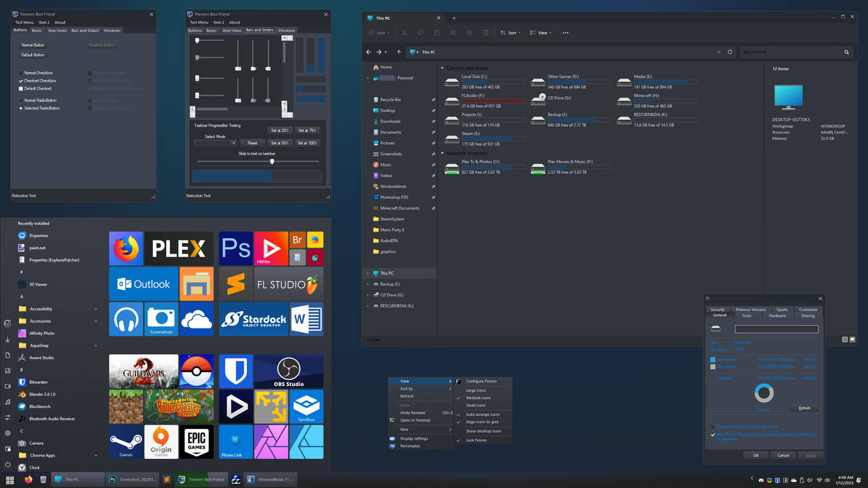The width and height of the screenshot is (868, 488).
Task: Open the OBS Studio tile
Action: [288, 370]
